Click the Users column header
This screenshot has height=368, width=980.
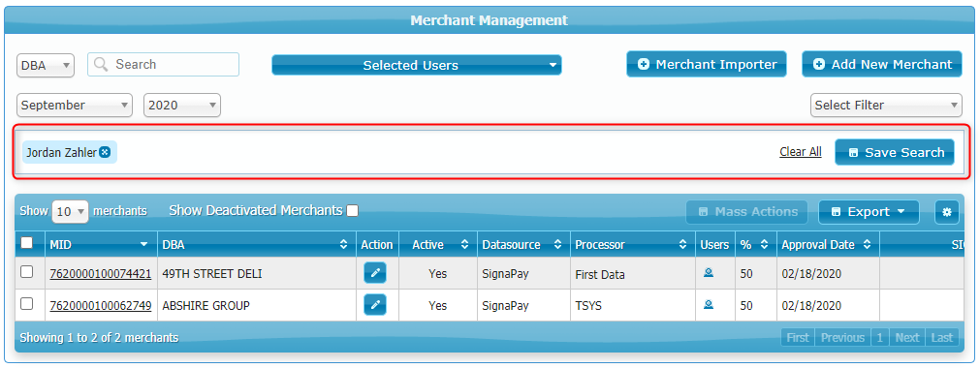714,245
